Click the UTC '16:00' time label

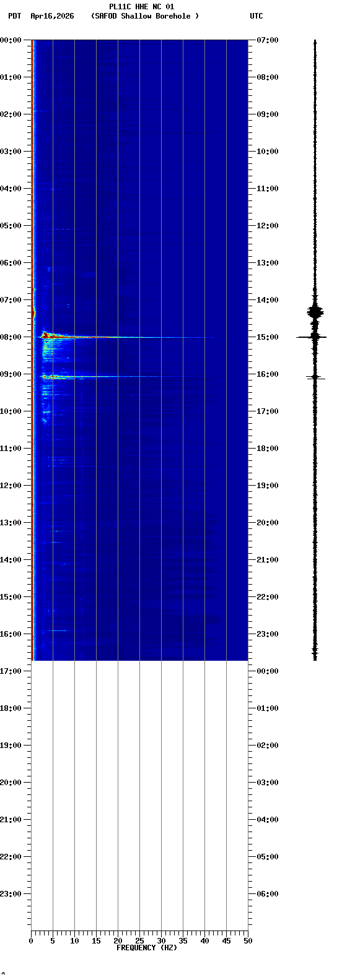coord(268,374)
